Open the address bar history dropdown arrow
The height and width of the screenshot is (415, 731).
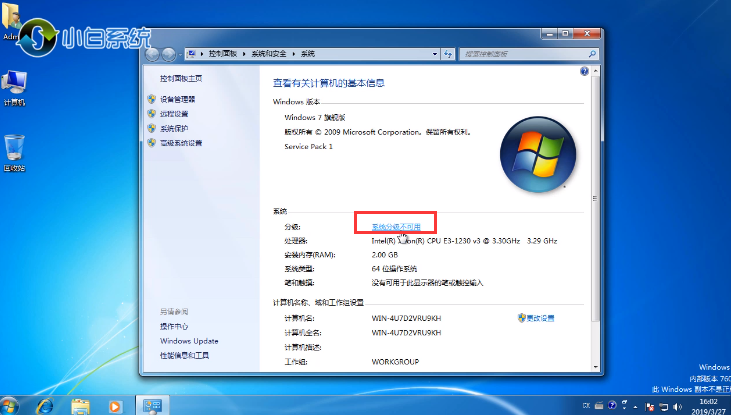[x=434, y=54]
